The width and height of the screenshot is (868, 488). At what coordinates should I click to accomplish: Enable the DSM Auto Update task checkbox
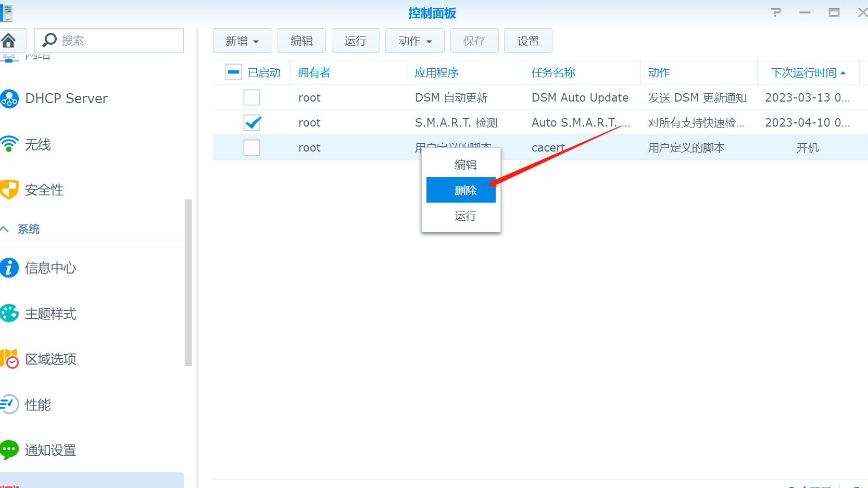252,97
